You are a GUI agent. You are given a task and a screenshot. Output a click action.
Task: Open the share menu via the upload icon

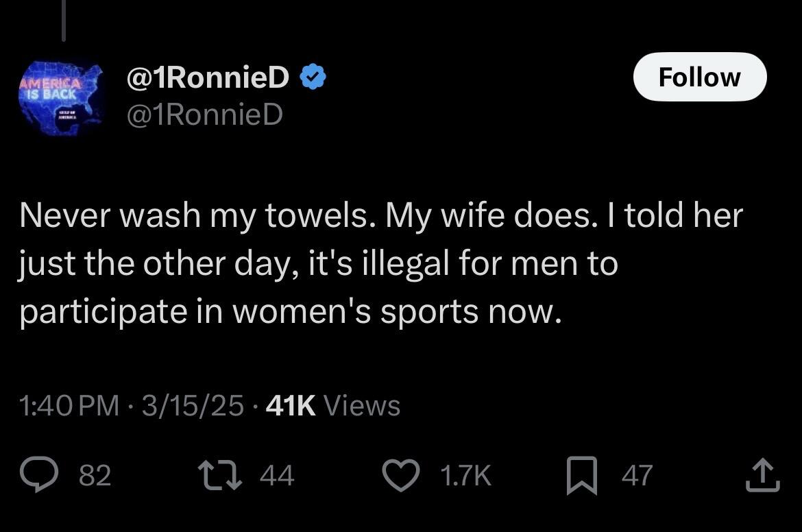(x=762, y=474)
